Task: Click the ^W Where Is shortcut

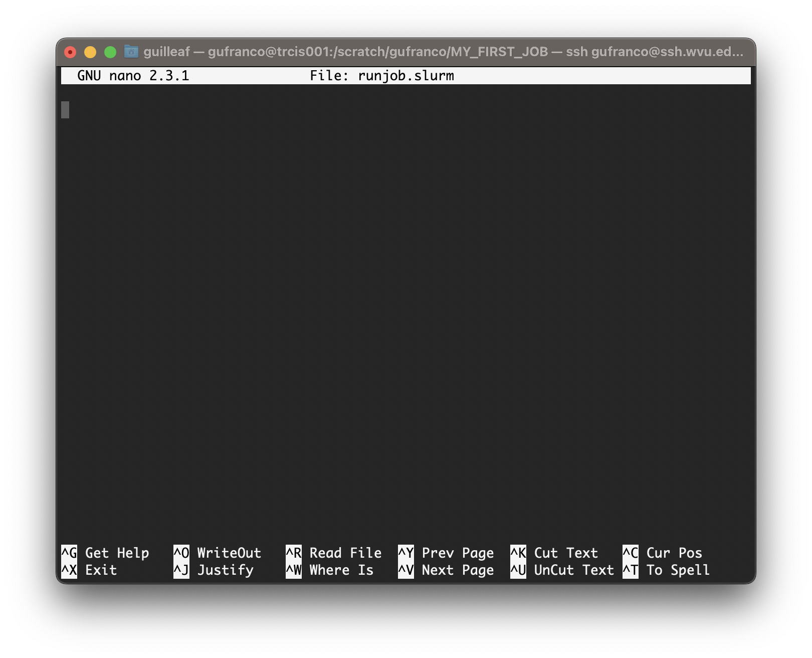Action: [x=330, y=570]
